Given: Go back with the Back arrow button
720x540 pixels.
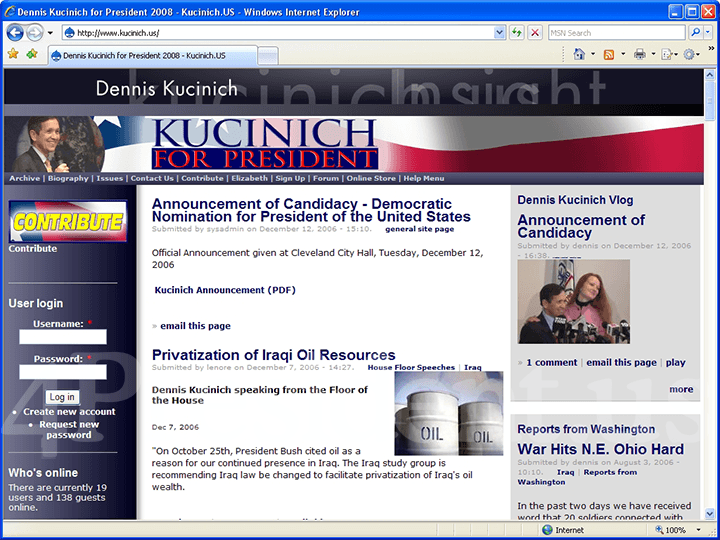Looking at the screenshot, I should 15,33.
